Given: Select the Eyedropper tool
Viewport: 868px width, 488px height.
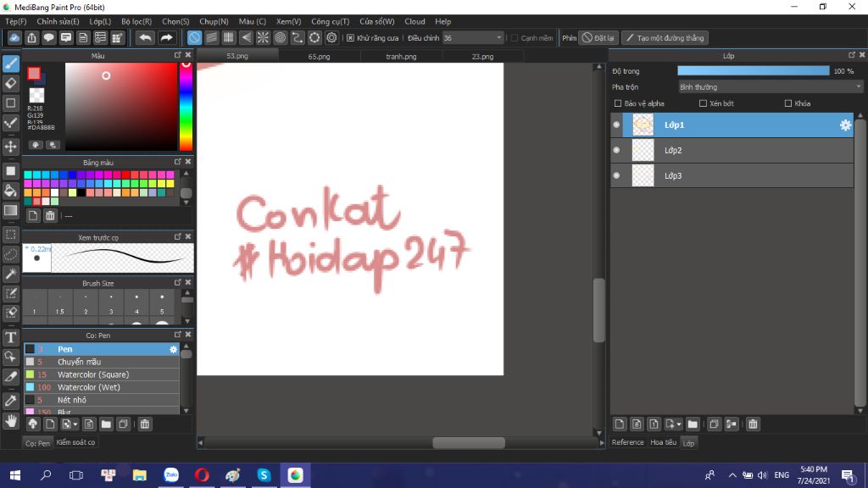Looking at the screenshot, I should coord(10,401).
